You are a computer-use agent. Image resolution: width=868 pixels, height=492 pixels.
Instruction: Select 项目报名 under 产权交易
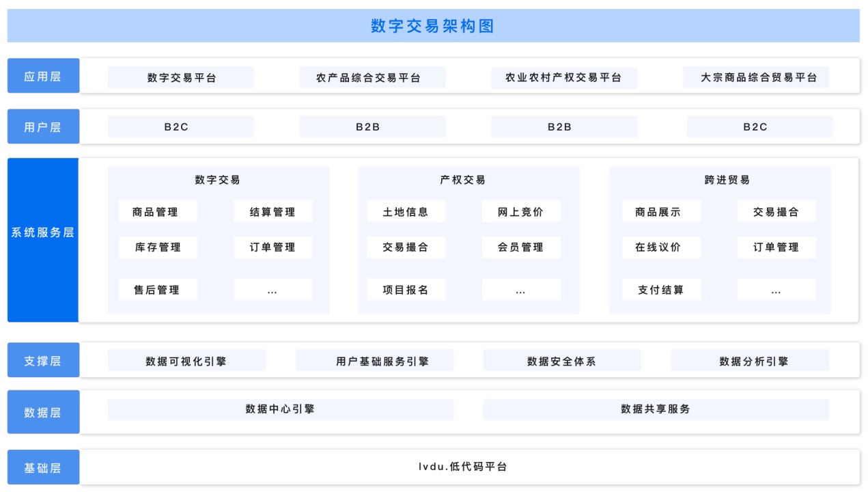[x=406, y=289]
